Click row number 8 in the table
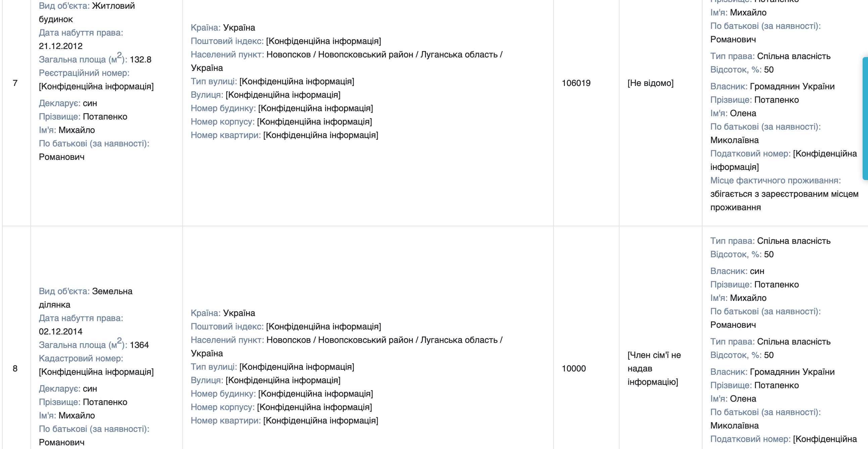 [15, 368]
